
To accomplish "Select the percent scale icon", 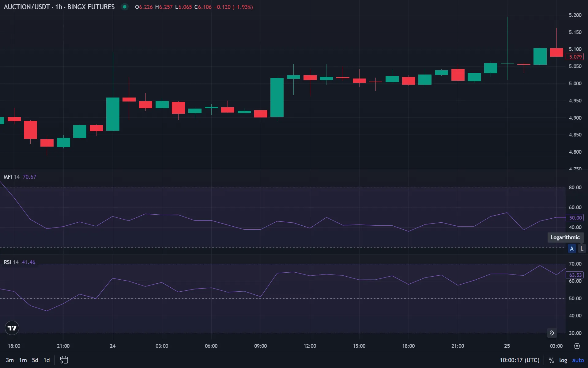I will pos(552,360).
